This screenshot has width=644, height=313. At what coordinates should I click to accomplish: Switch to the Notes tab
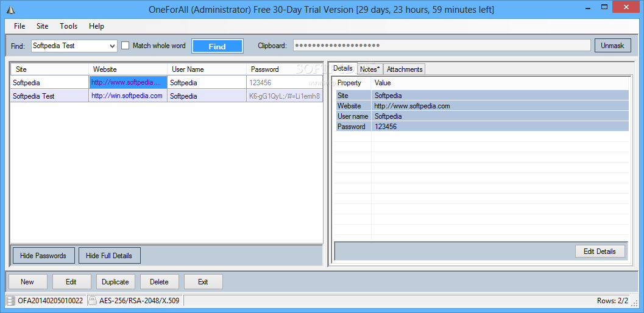point(370,69)
